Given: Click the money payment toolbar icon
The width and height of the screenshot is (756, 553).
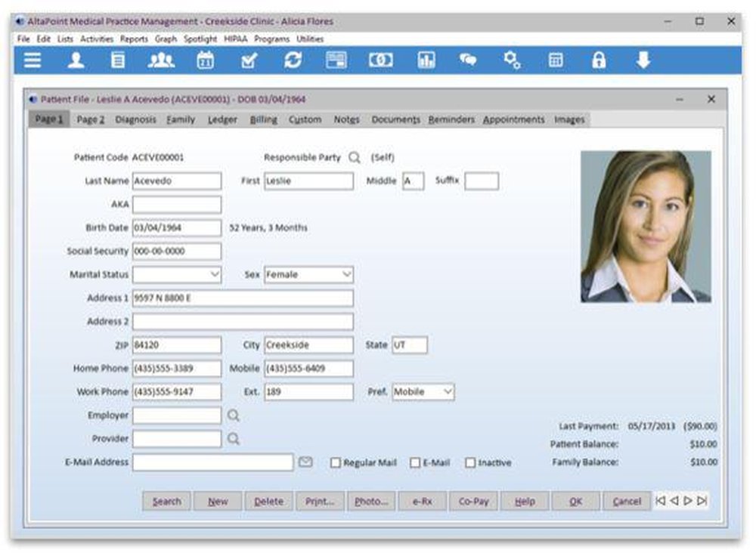Looking at the screenshot, I should click(380, 60).
